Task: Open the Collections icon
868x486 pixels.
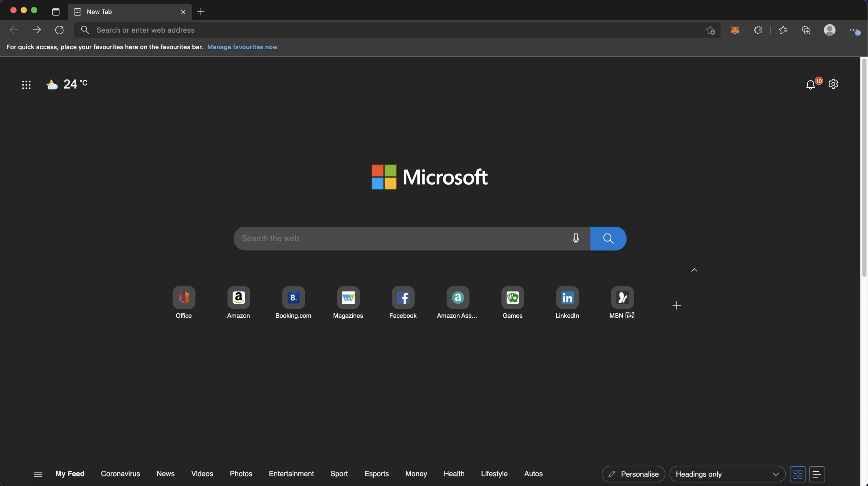Action: (806, 30)
